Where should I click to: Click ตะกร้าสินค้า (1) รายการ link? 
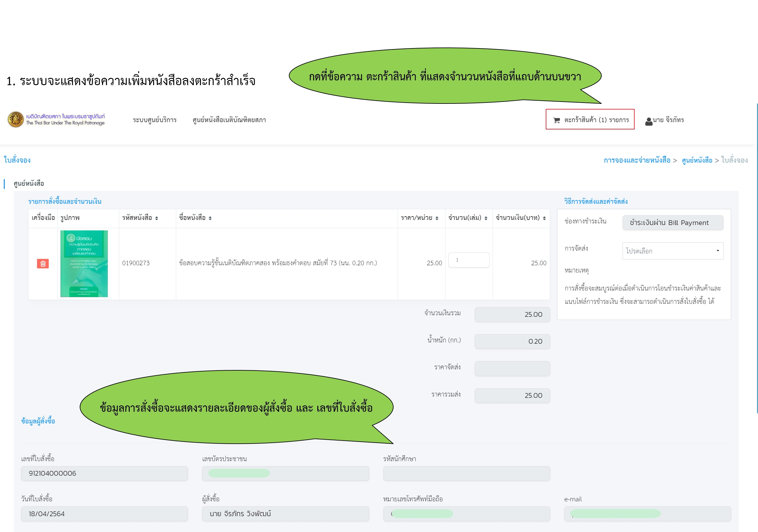click(x=596, y=120)
